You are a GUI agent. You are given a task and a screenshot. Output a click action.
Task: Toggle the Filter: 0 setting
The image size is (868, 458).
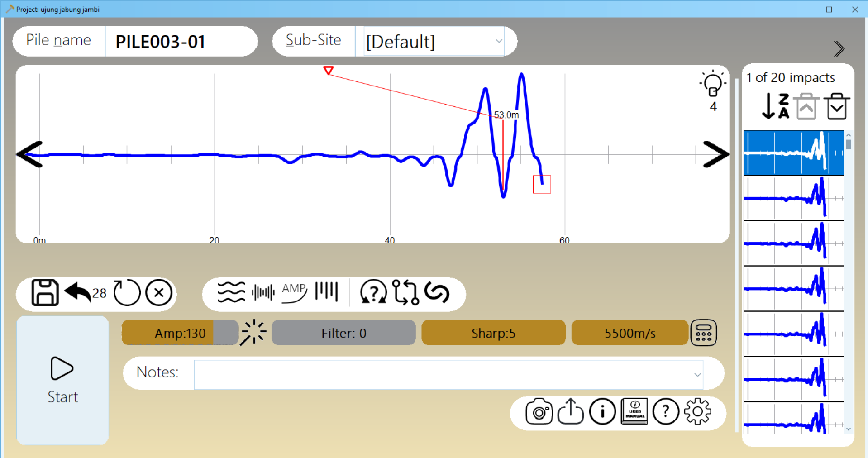point(343,333)
